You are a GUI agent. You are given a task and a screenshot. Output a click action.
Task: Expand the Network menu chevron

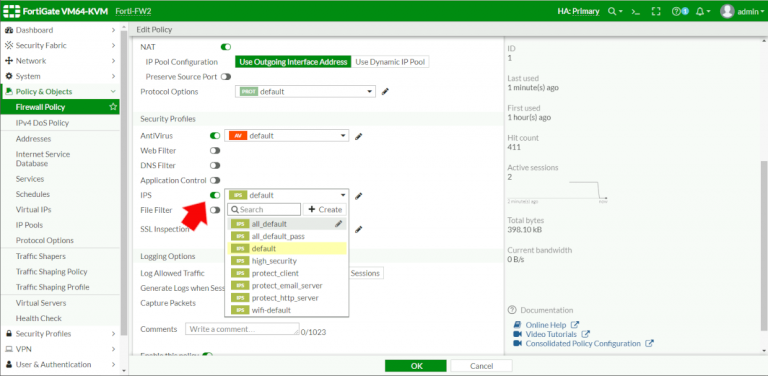coord(113,61)
